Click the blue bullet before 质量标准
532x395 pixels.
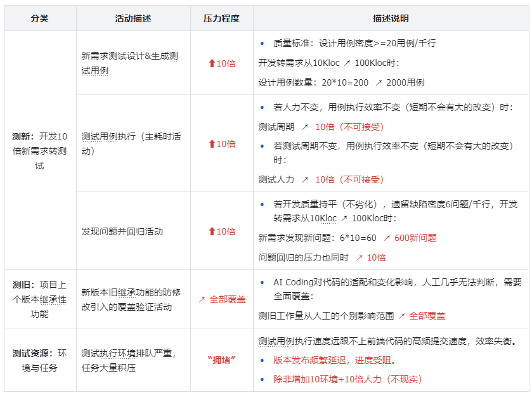point(262,44)
